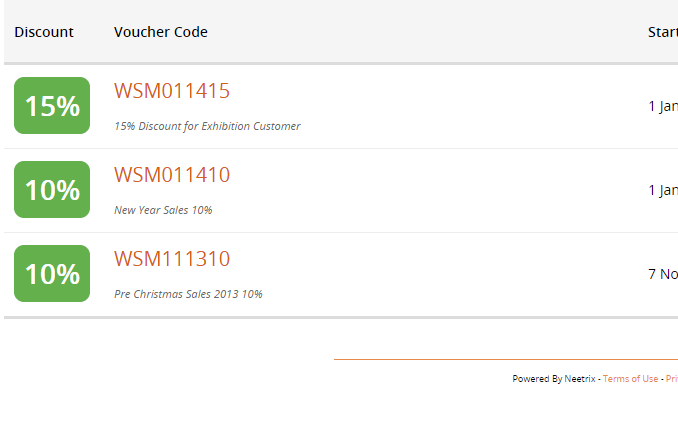678x422 pixels.
Task: Open the Privacy link in footer
Action: pyautogui.click(x=672, y=379)
